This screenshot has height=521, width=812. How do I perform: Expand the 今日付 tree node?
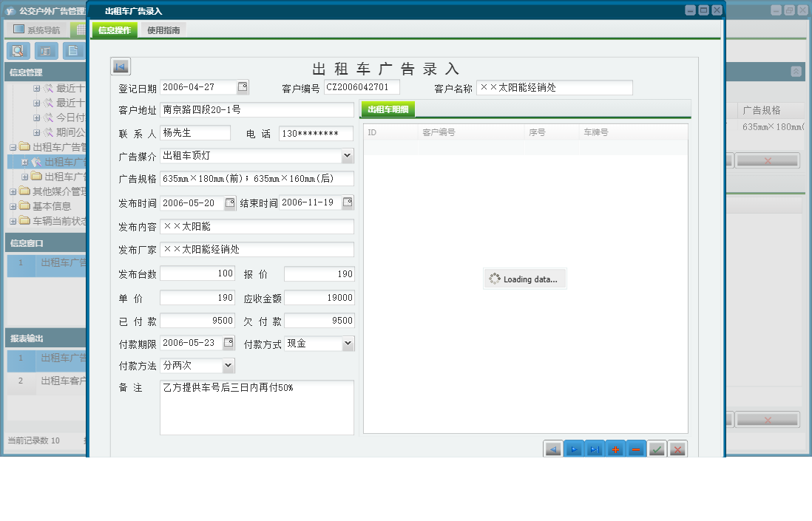point(37,118)
